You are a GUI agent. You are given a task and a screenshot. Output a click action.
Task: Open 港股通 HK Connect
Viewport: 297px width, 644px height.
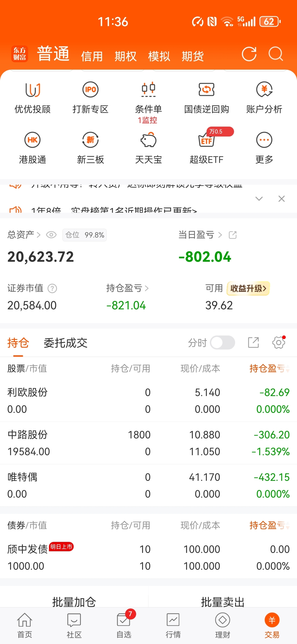(32, 148)
